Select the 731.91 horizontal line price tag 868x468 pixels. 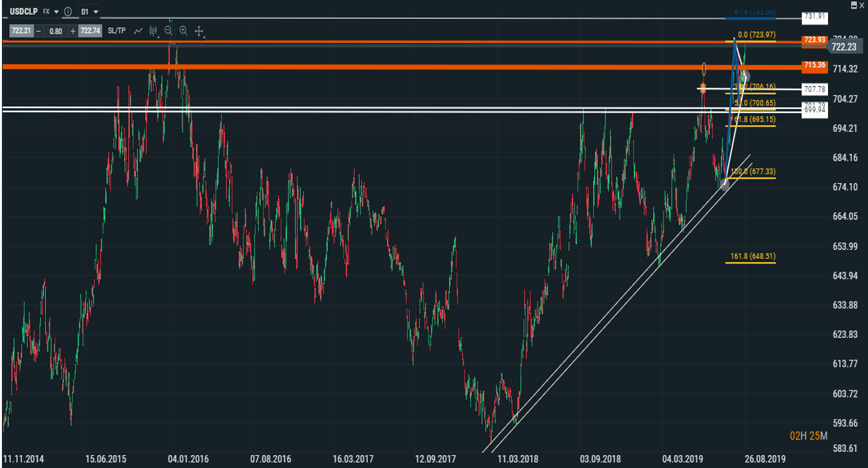coord(813,17)
